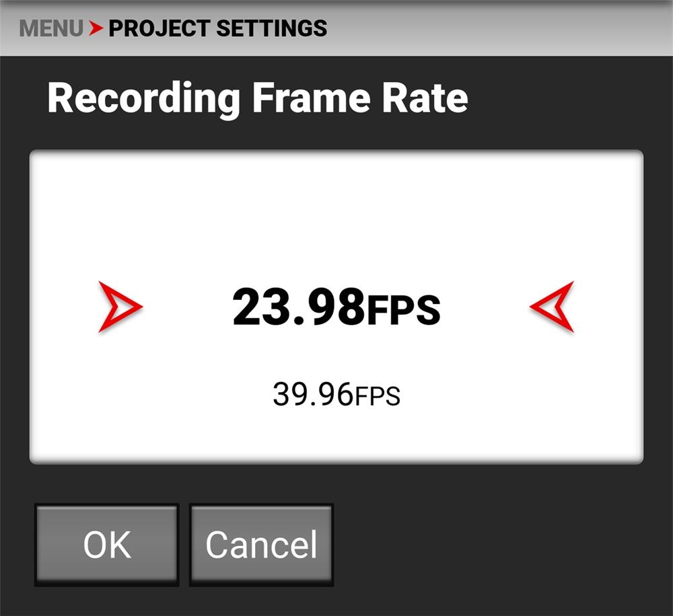Click the Recording Frame Rate heading
The image size is (673, 616).
(x=257, y=99)
